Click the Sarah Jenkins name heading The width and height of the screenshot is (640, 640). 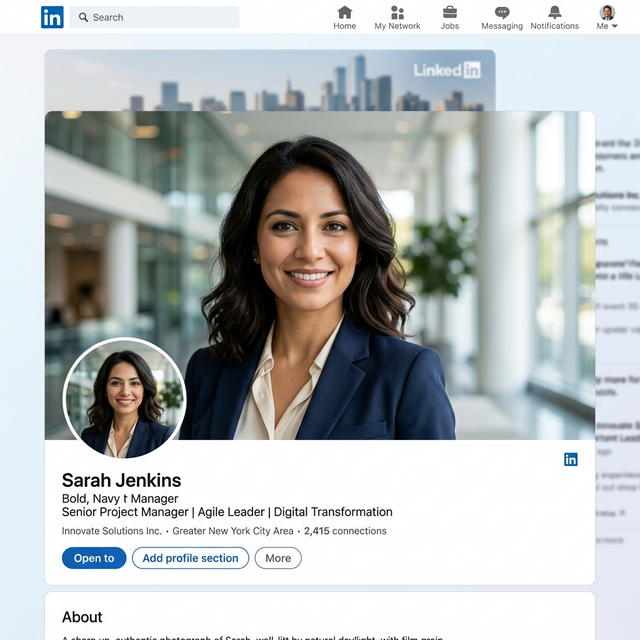click(121, 480)
